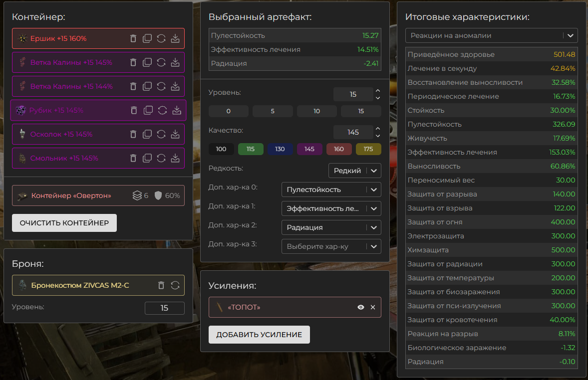Viewport: 588px width, 380px height.
Task: Delete the Ершик artifact with trash icon
Action: [133, 38]
